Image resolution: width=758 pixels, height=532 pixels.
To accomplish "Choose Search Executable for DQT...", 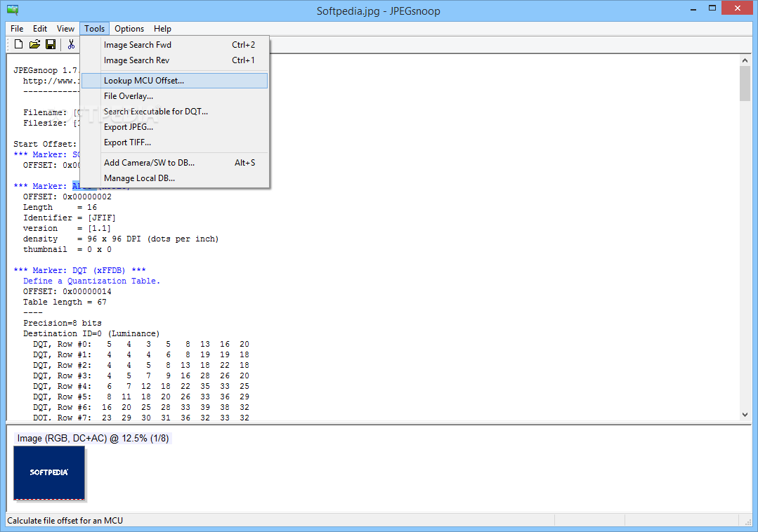I will [x=174, y=112].
